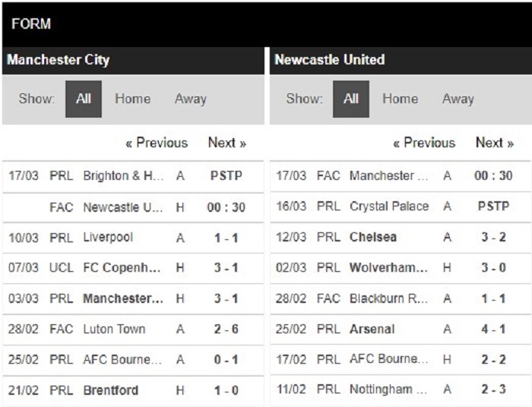Open Brentford 1 - 0 match
Image resolution: width=532 pixels, height=407 pixels.
(133, 390)
